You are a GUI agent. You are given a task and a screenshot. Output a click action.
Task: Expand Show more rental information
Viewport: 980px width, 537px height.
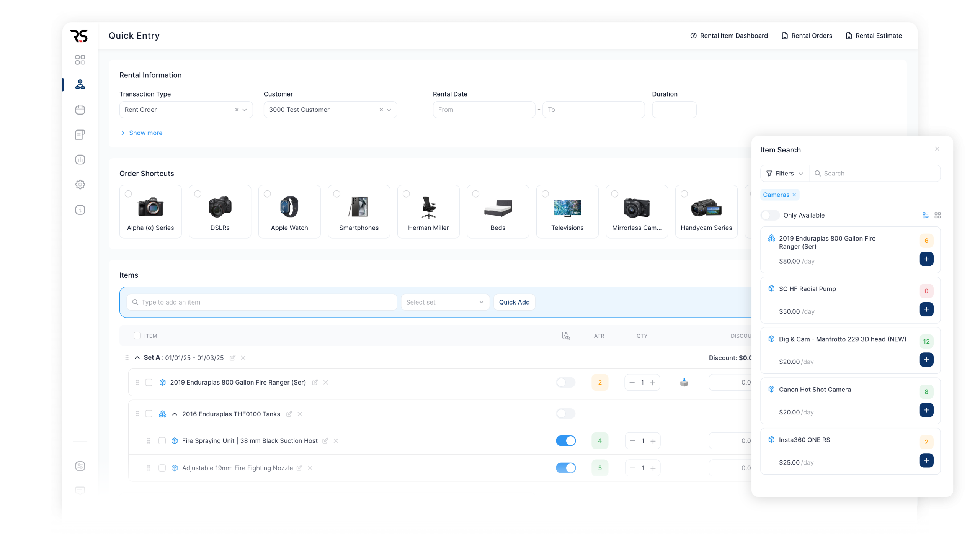[141, 133]
